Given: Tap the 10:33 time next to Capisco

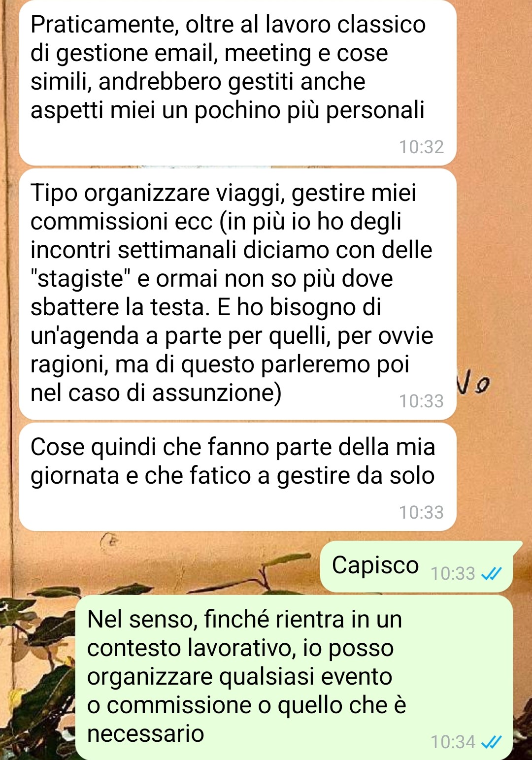Looking at the screenshot, I should click(453, 573).
